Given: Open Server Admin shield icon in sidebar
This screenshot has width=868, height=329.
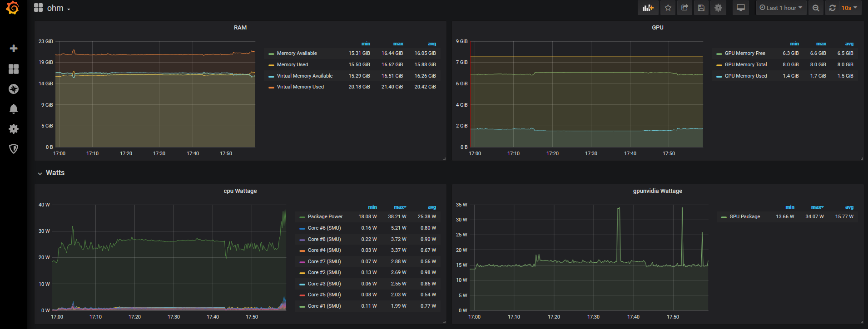Looking at the screenshot, I should [14, 149].
